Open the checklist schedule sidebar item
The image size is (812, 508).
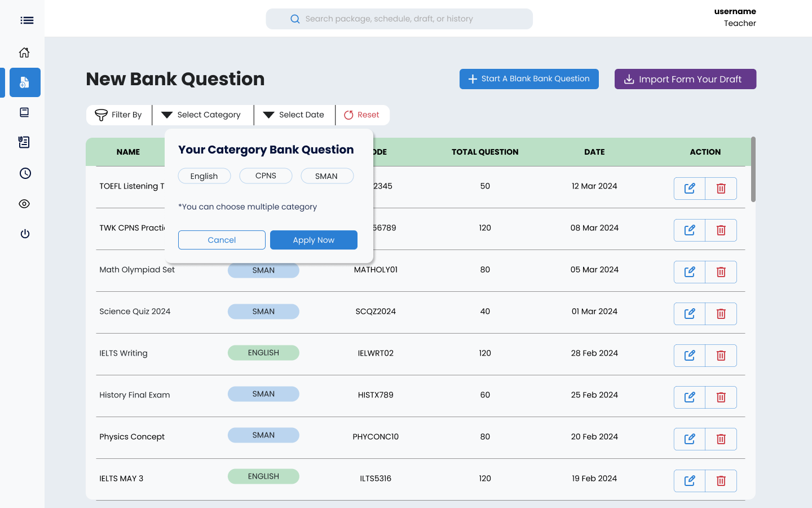click(x=24, y=142)
